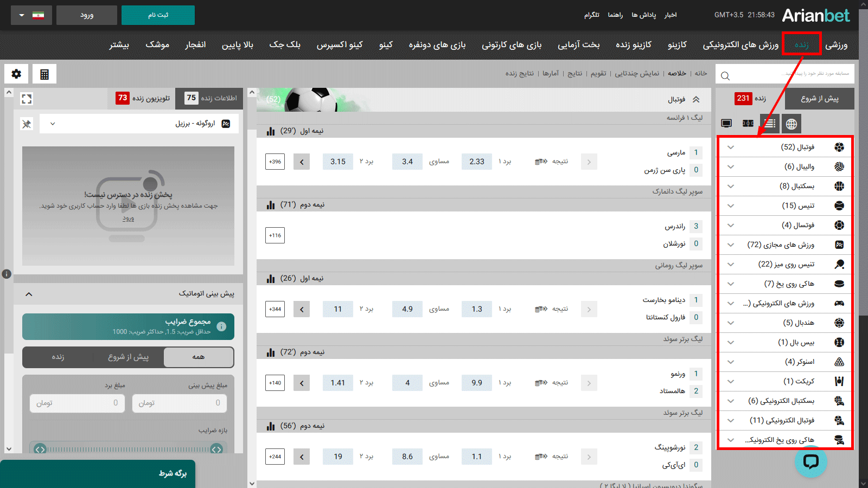The height and width of the screenshot is (488, 868).
Task: Click statistics chart icon for Ligue 1 match
Action: (271, 131)
